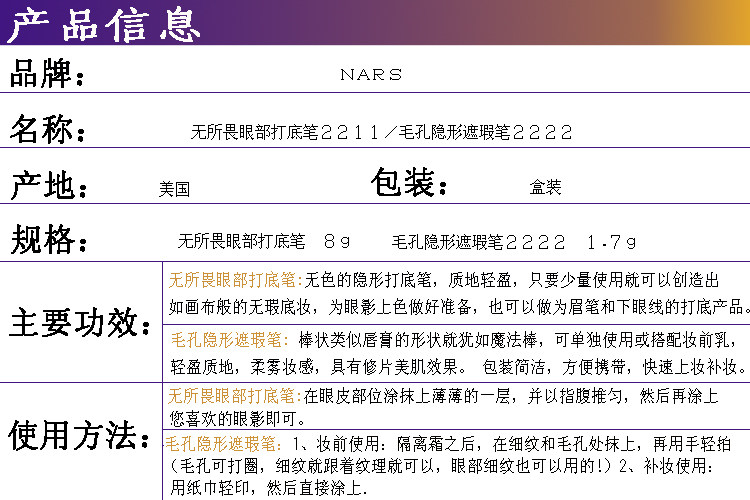The image size is (750, 500).
Task: Click line （毛孔可打圈，细纹就跟着纹理就可以
Action: tap(441, 466)
